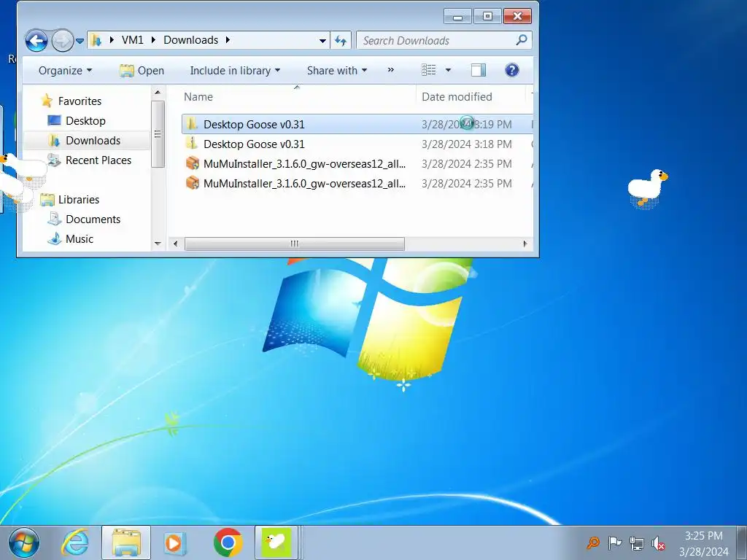Click navigation pane scroll up arrow

click(158, 93)
